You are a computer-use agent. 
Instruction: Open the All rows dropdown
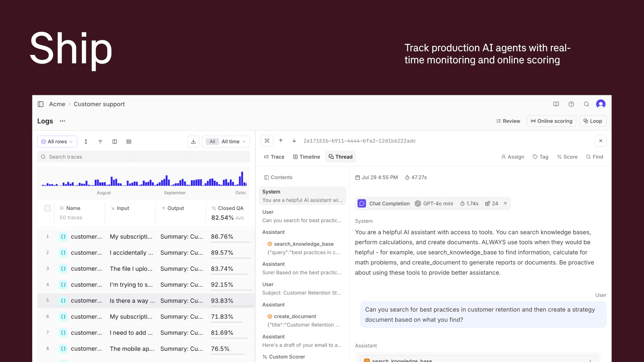57,141
